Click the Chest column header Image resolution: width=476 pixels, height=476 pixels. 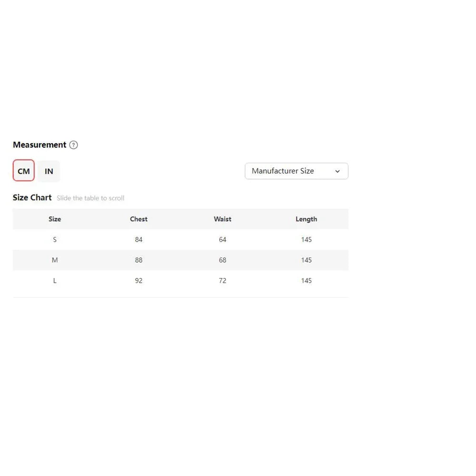(139, 219)
